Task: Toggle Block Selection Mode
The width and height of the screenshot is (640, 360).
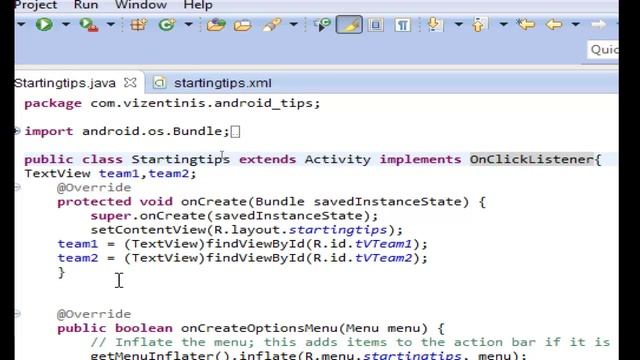Action: click(376, 25)
